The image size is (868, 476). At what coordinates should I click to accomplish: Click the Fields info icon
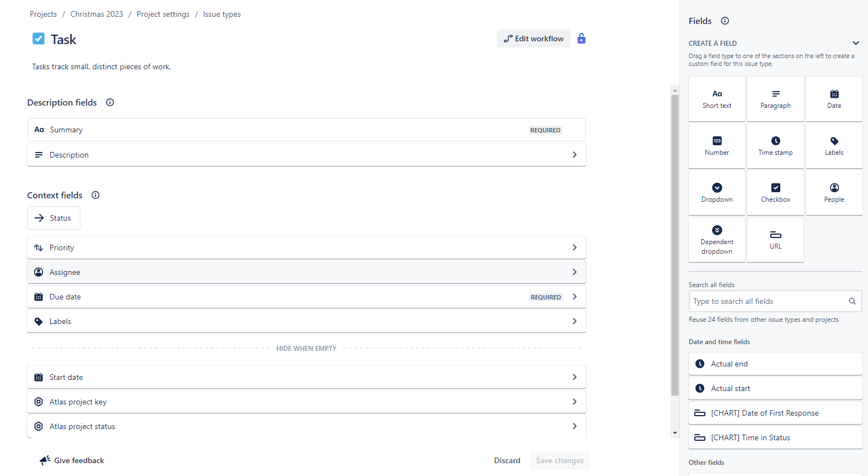click(725, 21)
